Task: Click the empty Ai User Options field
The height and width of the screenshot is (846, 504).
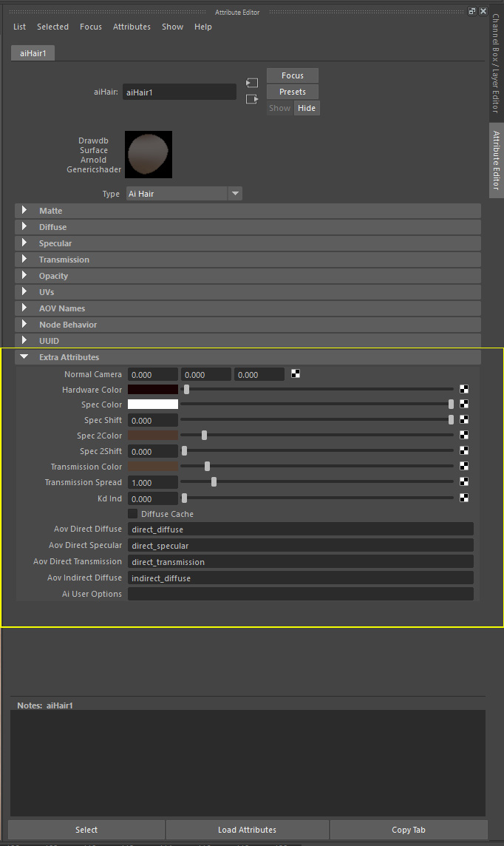Action: point(301,594)
